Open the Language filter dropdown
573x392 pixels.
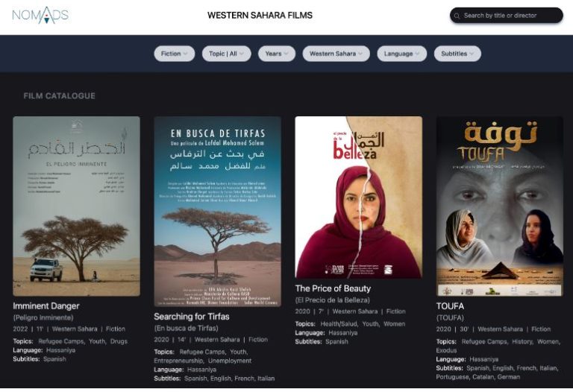401,54
